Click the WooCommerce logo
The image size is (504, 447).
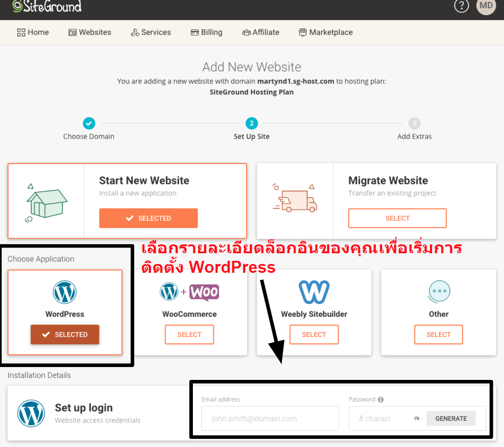click(x=189, y=292)
